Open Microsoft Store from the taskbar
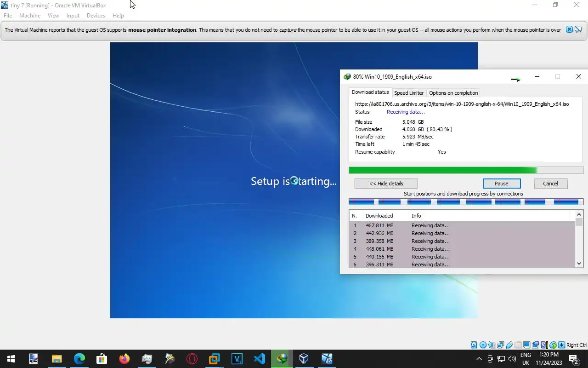 (x=102, y=359)
